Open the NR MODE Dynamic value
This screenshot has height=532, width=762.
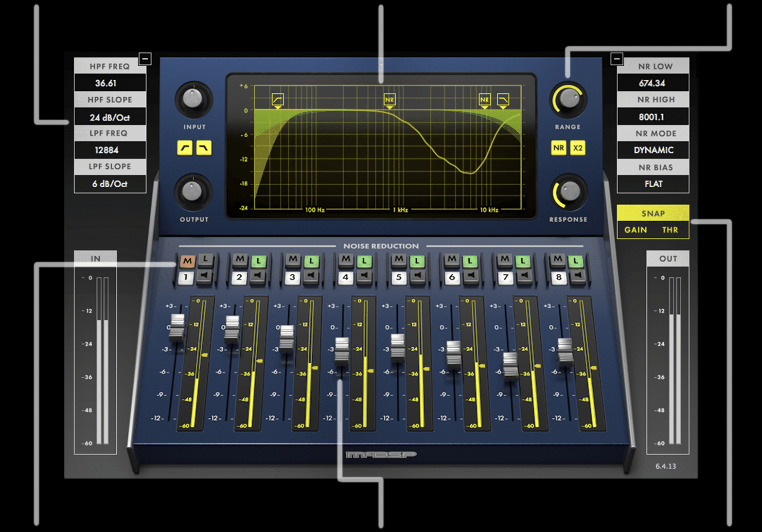pos(653,150)
